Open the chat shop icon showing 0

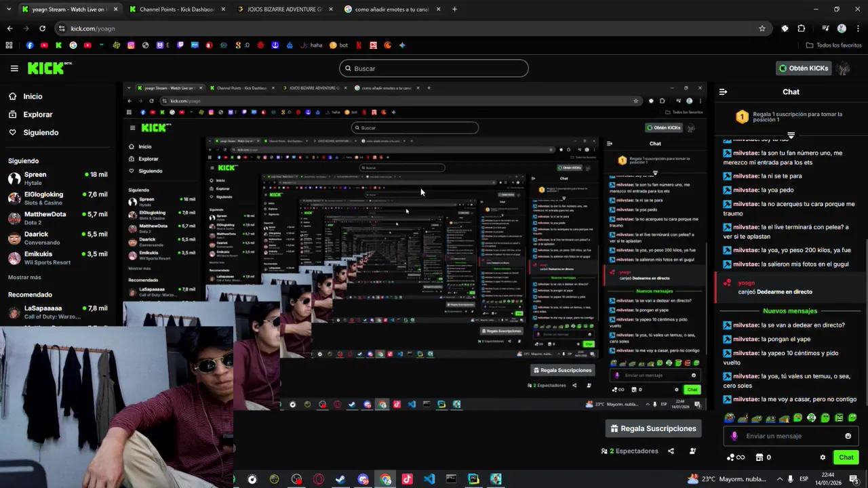(x=763, y=457)
